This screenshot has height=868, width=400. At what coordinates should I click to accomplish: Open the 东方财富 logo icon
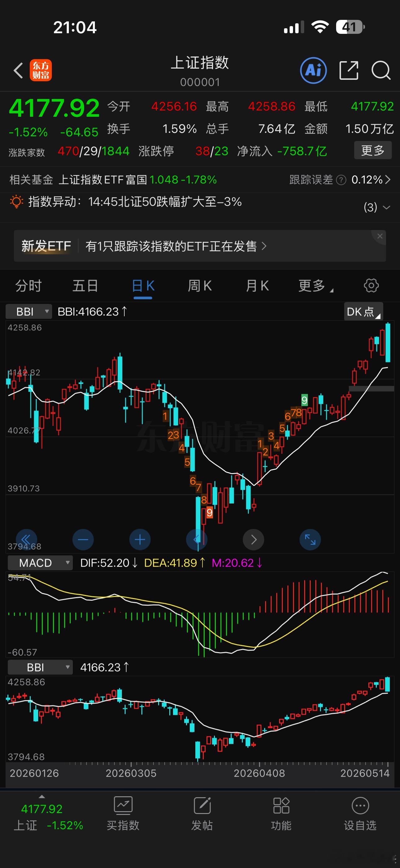click(x=41, y=70)
